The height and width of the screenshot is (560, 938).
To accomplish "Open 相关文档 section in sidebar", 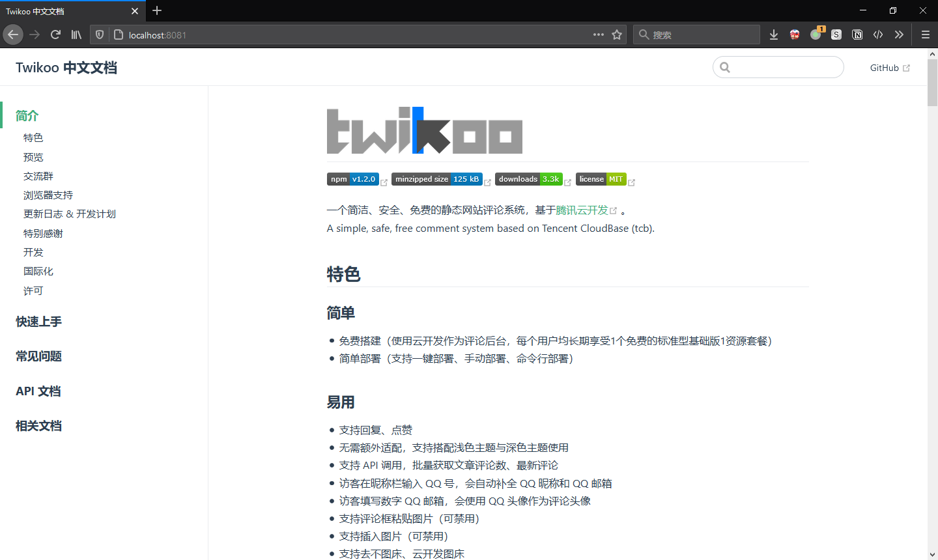I will (x=39, y=426).
